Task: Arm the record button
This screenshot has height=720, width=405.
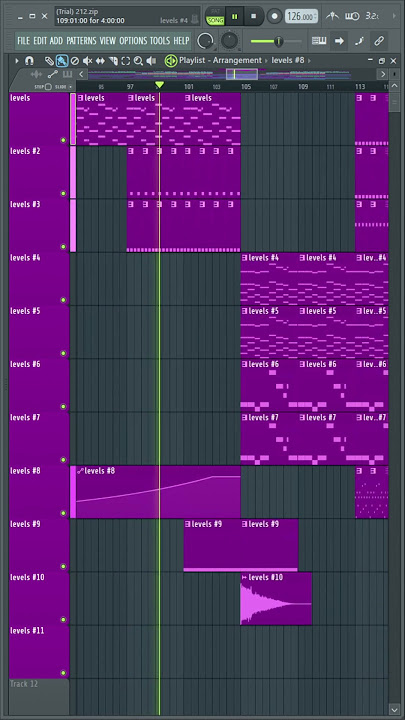Action: point(275,17)
